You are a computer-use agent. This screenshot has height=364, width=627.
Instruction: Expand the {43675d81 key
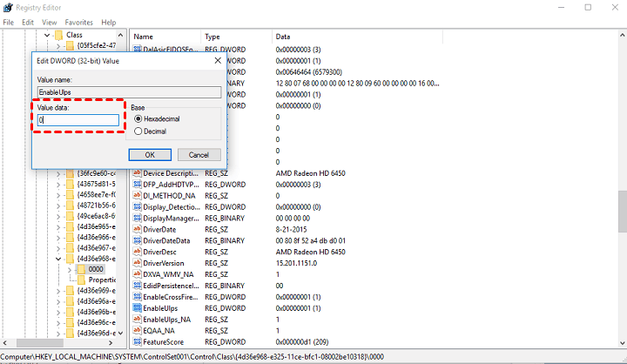click(58, 185)
